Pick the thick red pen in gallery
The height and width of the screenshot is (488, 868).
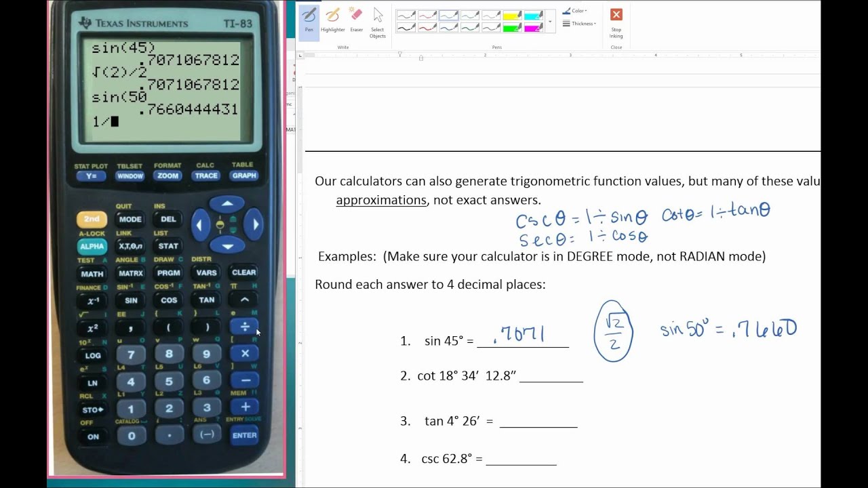tap(427, 28)
